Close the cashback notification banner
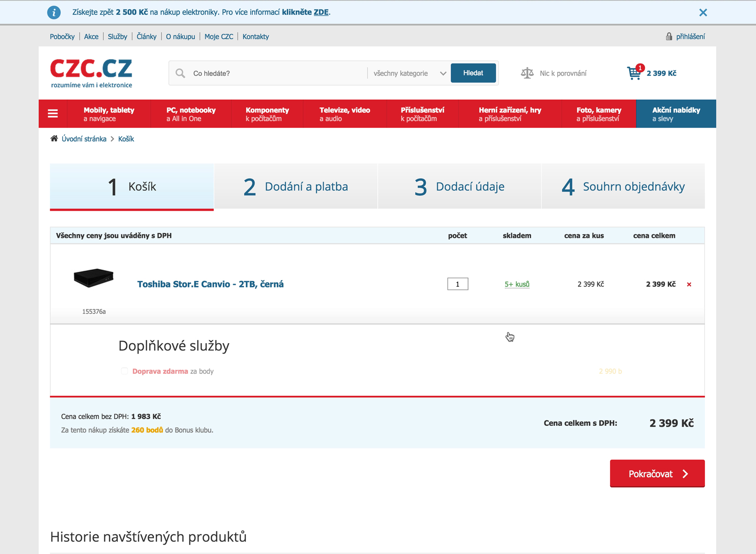The image size is (756, 554). pos(703,12)
